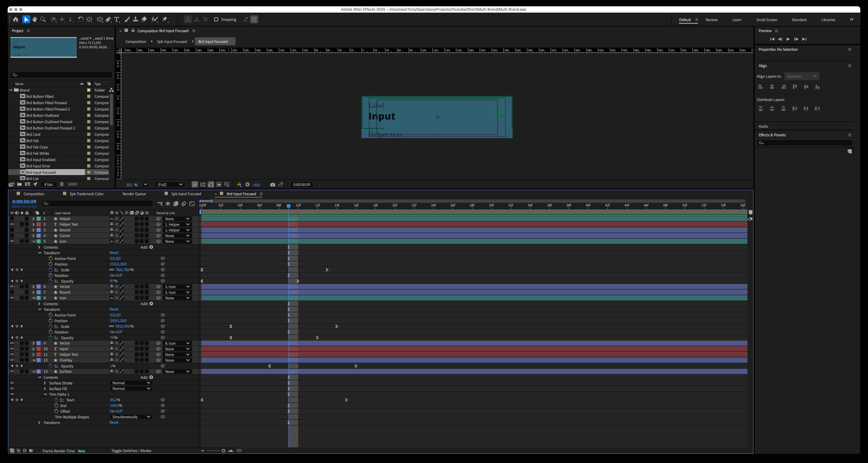The image size is (868, 463).
Task: Collapse the Icon layer 8
Action: pyautogui.click(x=34, y=298)
